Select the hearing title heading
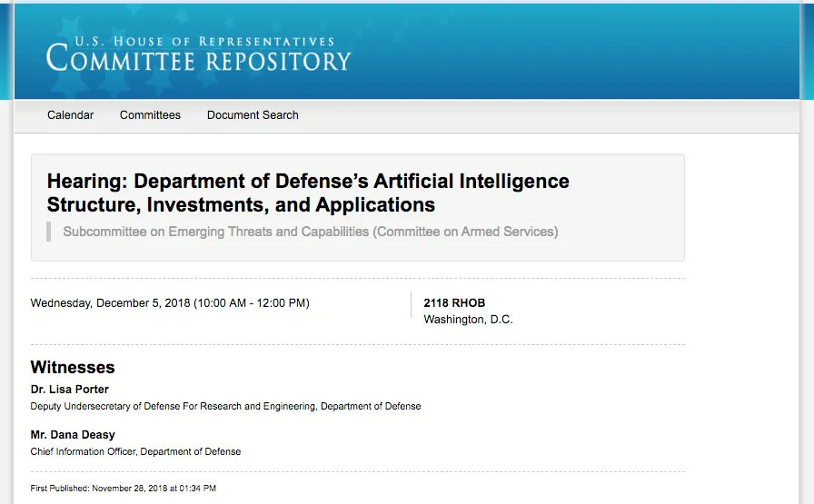The height and width of the screenshot is (504, 814). [308, 193]
